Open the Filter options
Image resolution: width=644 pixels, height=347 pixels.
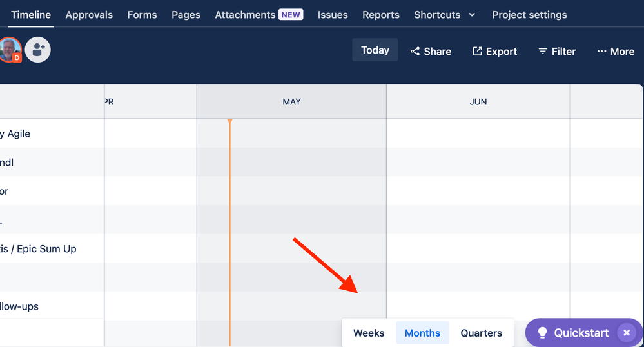coord(557,52)
